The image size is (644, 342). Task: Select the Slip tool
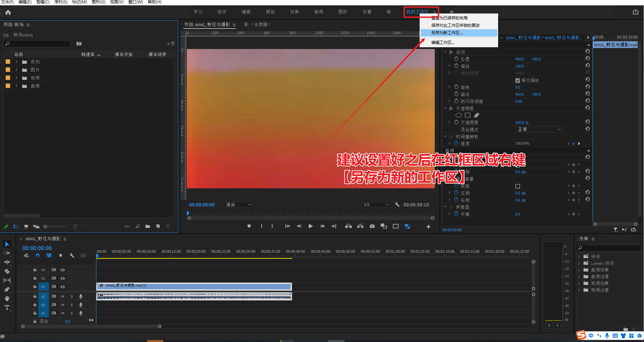pos(7,280)
